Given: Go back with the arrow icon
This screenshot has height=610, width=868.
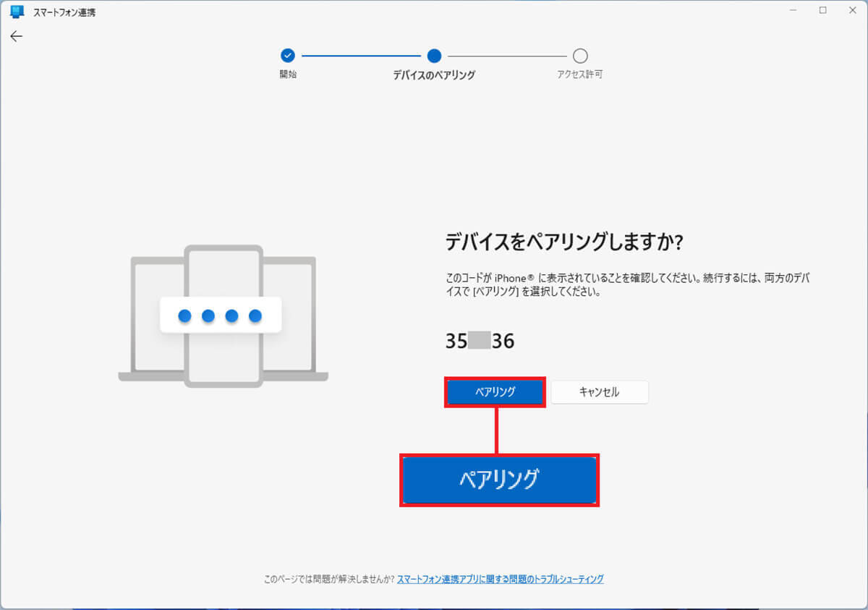Looking at the screenshot, I should click(17, 36).
